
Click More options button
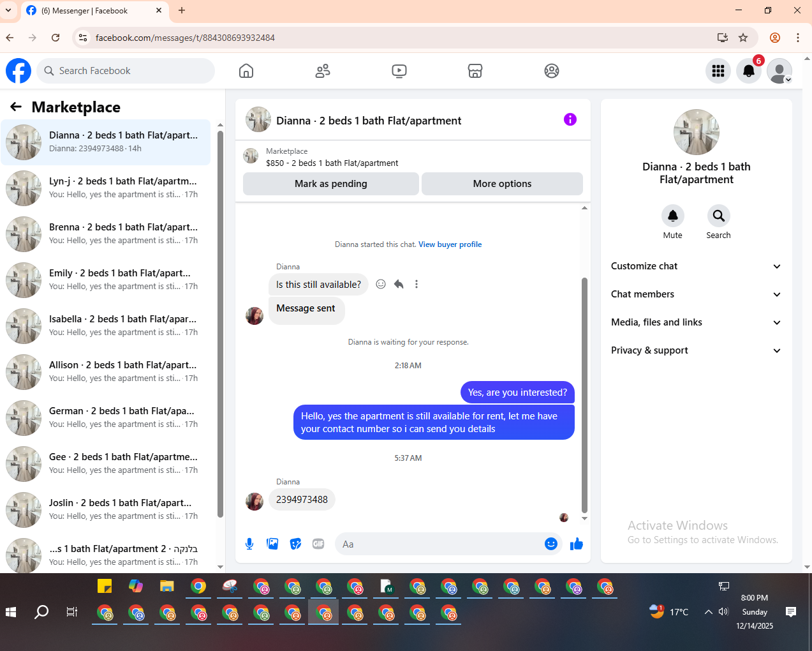tap(502, 184)
